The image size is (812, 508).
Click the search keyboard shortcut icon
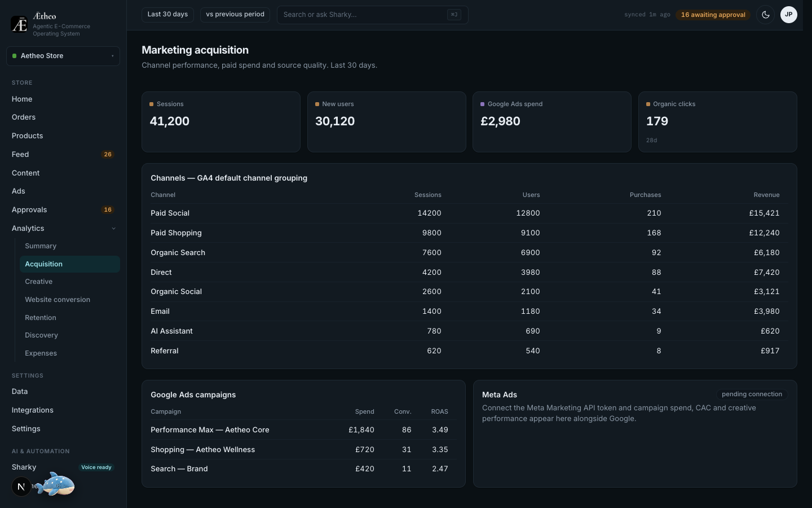(454, 15)
